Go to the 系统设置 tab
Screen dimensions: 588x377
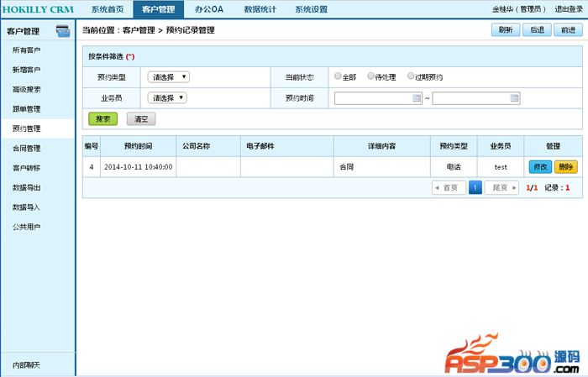pyautogui.click(x=311, y=9)
